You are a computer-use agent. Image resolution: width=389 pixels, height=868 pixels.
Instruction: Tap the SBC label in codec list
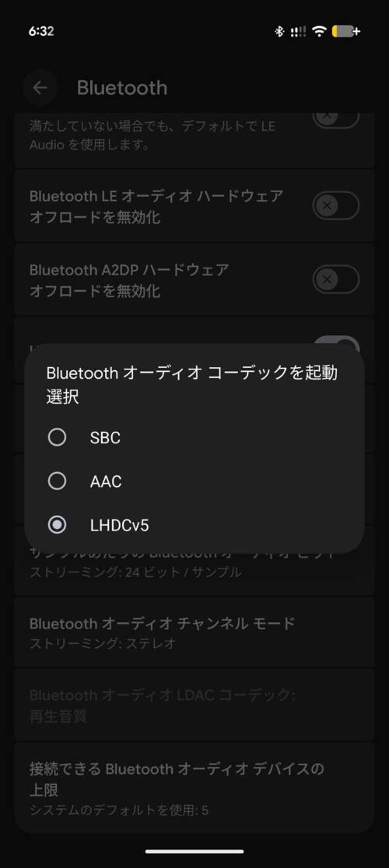tap(105, 438)
